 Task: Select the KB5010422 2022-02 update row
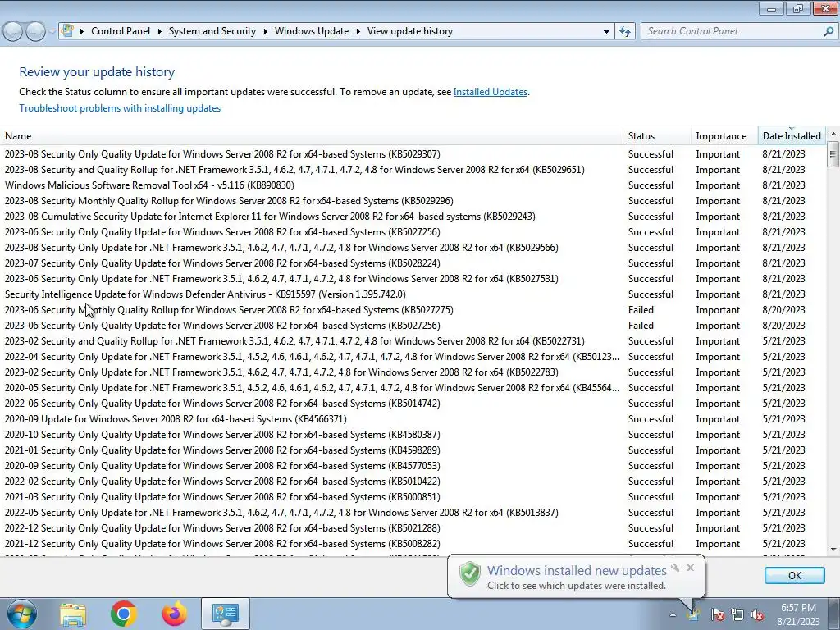coord(413,481)
